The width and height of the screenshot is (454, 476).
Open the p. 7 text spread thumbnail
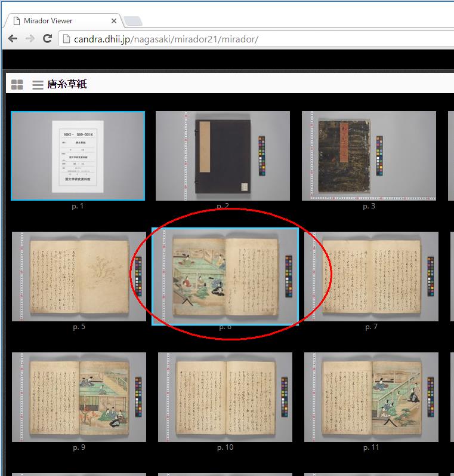point(371,277)
